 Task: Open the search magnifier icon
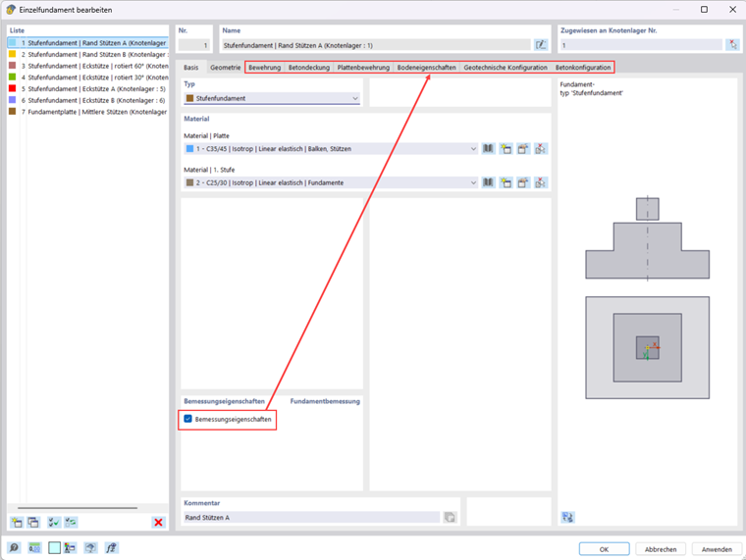point(15,547)
